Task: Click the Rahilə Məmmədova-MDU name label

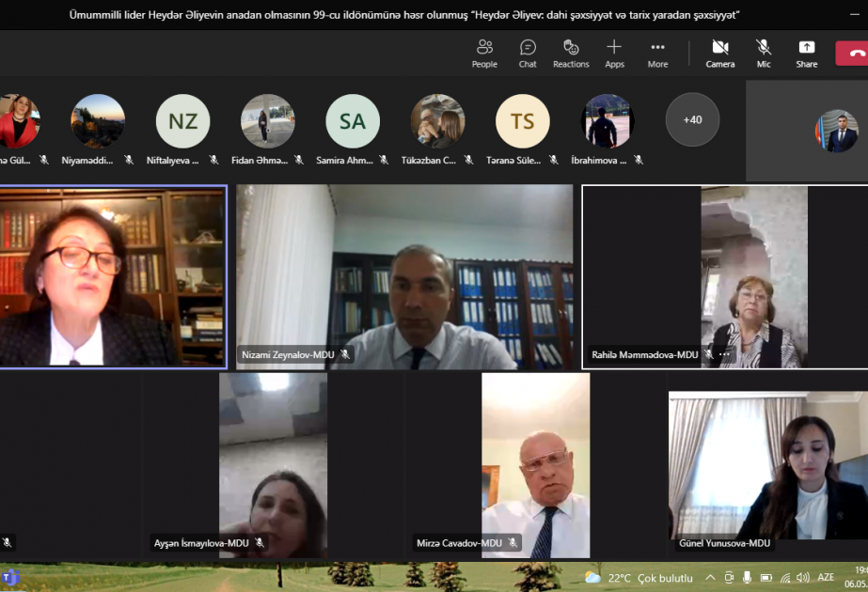Action: (645, 354)
